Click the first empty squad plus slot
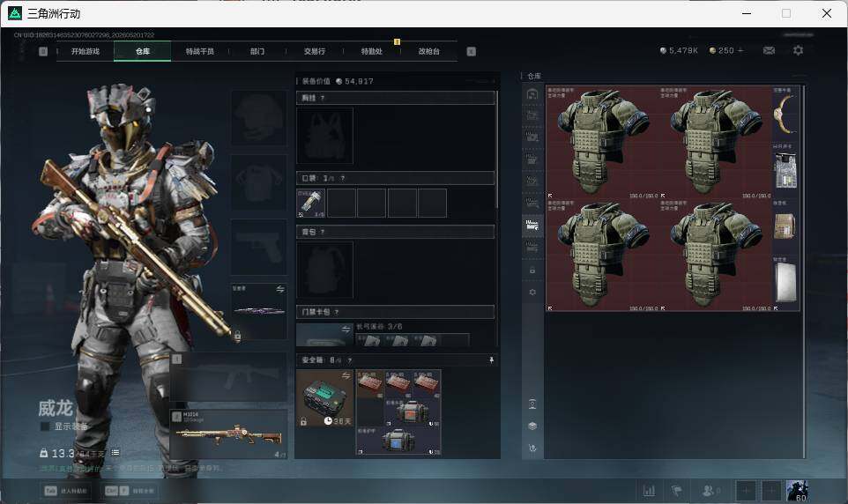The height and width of the screenshot is (504, 848). tap(745, 491)
